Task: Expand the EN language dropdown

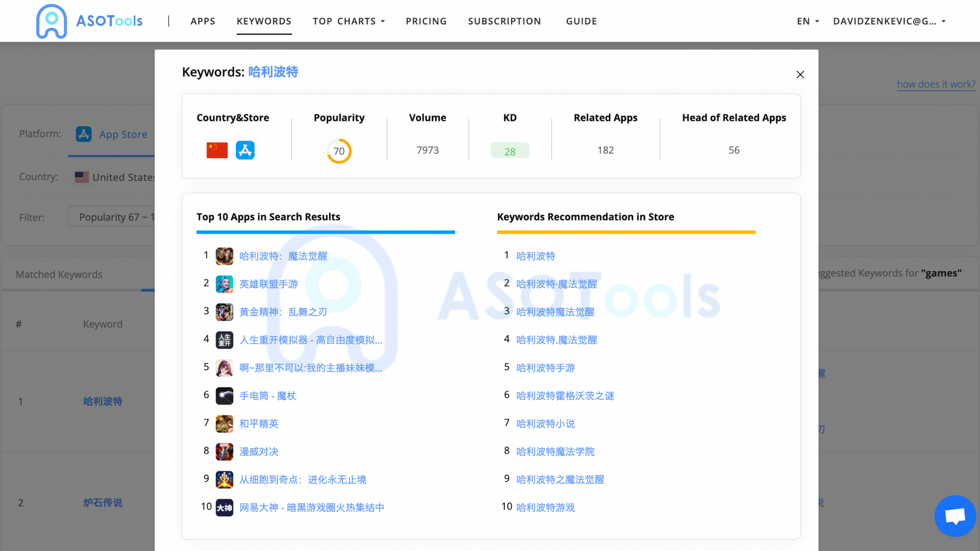Action: [x=806, y=21]
